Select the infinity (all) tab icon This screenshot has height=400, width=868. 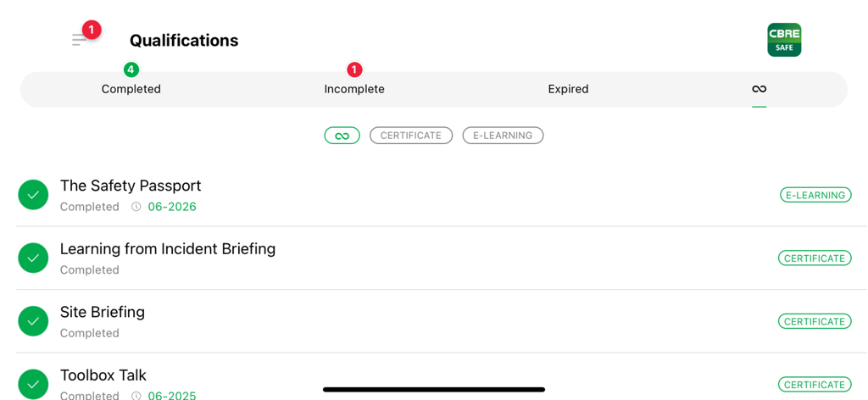tap(759, 89)
